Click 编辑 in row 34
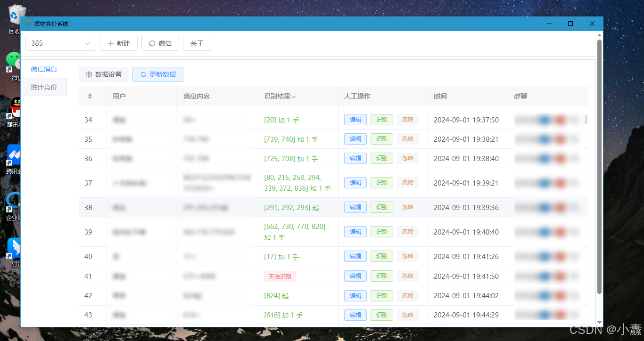644x341 pixels. point(355,120)
